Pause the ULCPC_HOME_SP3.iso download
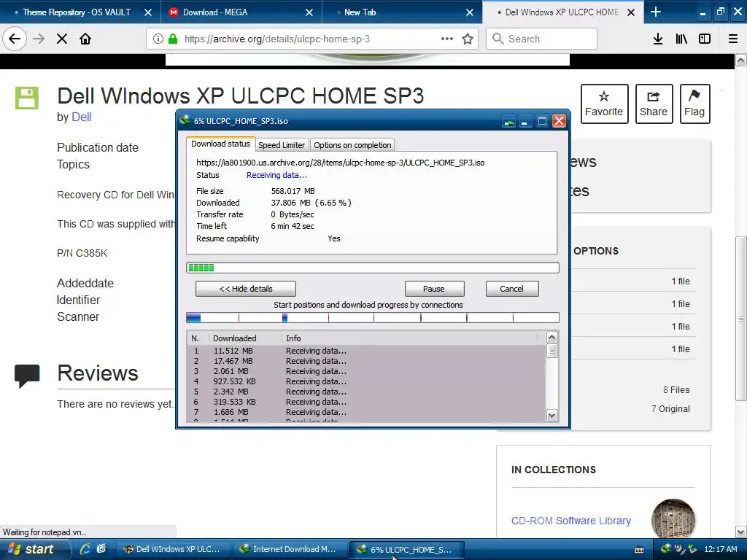 [x=434, y=289]
